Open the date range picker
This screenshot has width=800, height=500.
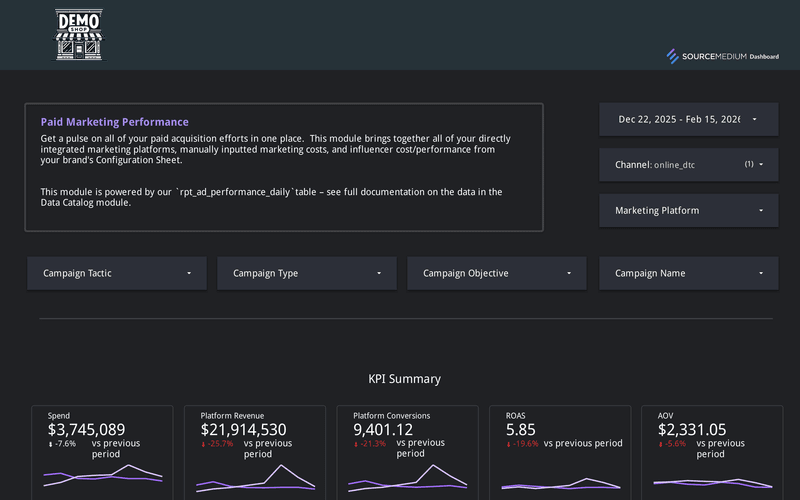pyautogui.click(x=688, y=119)
